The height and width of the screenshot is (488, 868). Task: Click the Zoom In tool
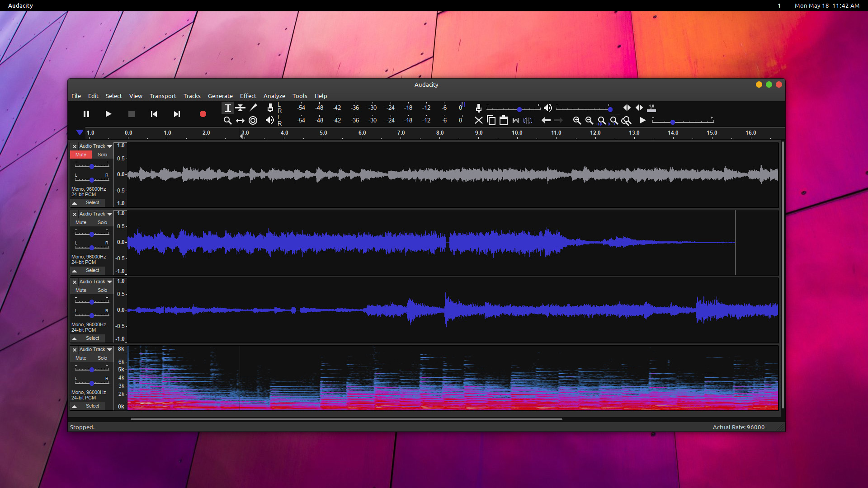(x=576, y=120)
